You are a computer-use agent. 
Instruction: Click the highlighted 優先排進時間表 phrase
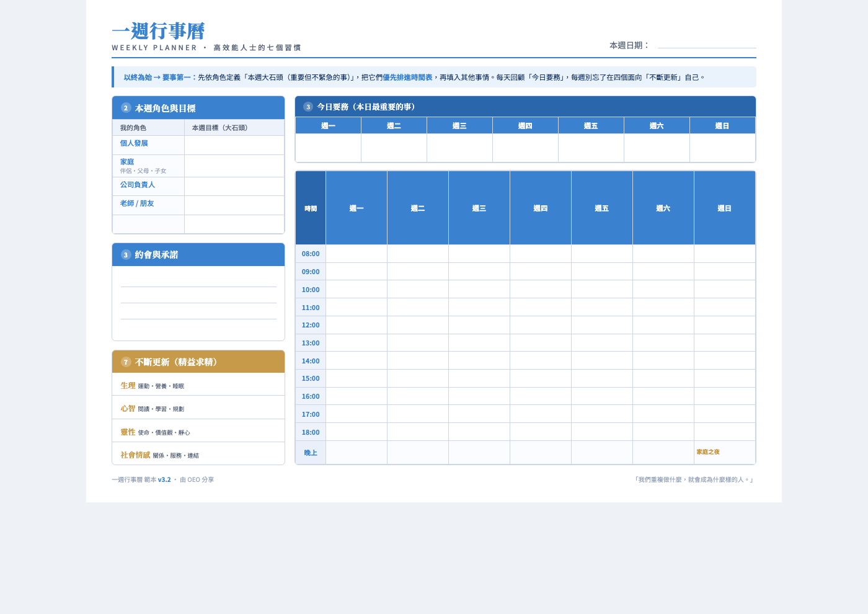tap(407, 78)
